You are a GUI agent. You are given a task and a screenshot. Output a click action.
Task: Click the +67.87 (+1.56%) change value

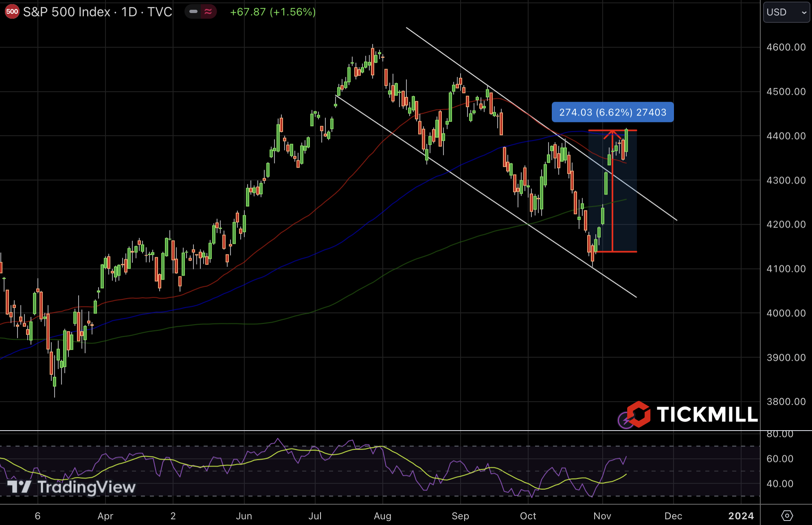[x=273, y=12]
